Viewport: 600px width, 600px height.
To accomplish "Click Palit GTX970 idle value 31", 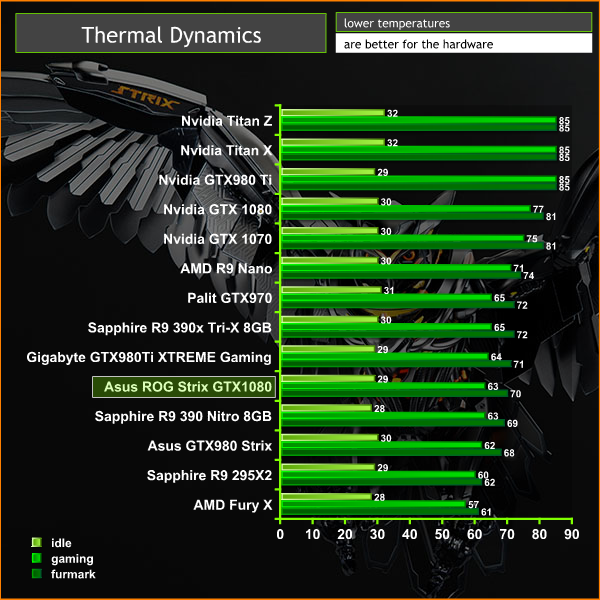I will pyautogui.click(x=389, y=290).
